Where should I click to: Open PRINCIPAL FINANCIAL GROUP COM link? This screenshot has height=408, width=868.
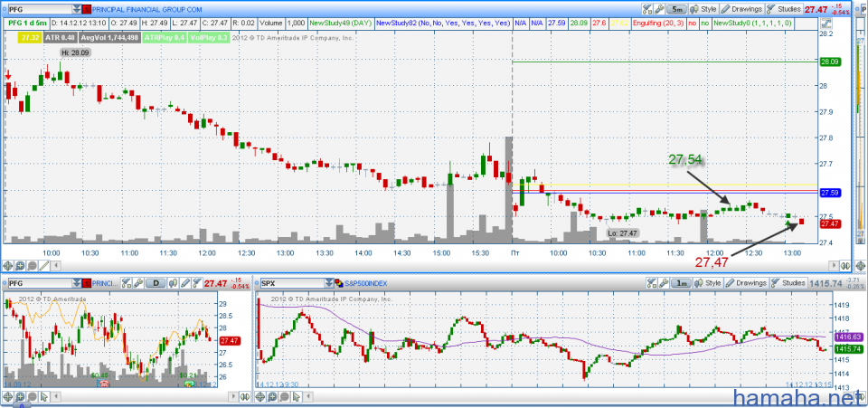pos(146,9)
